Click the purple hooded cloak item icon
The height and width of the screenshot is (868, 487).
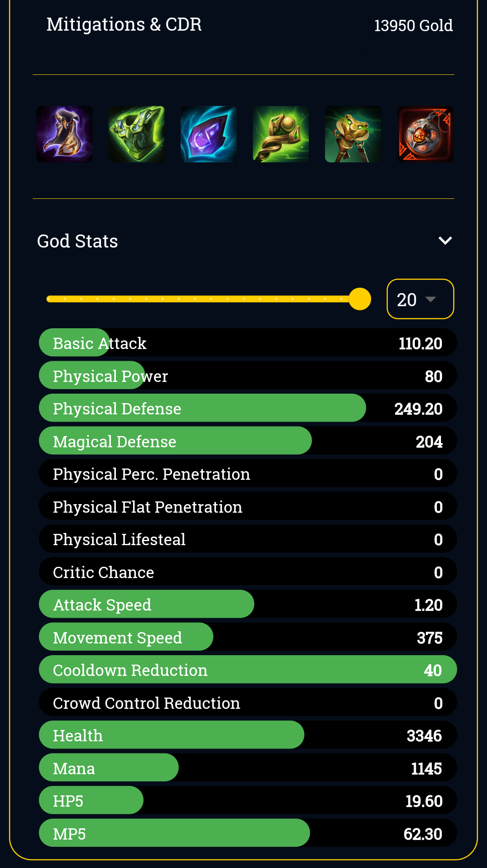(64, 134)
